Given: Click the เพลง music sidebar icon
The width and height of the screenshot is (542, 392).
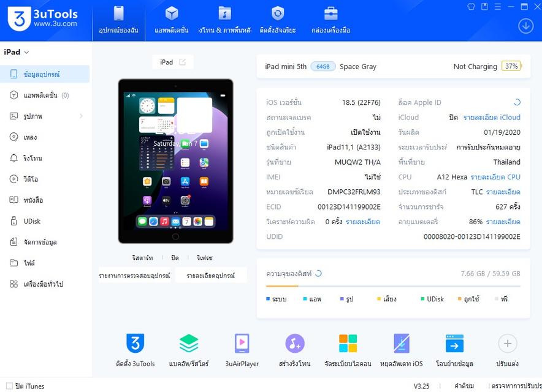Looking at the screenshot, I should coord(13,137).
